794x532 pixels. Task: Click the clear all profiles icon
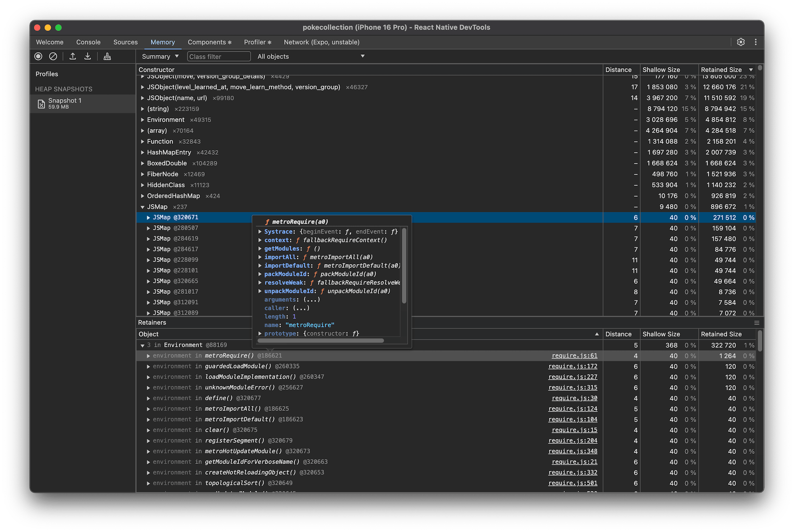53,56
